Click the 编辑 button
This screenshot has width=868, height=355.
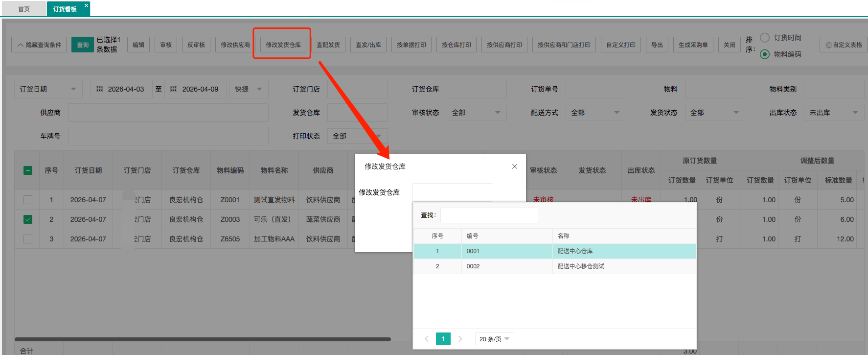pos(138,45)
